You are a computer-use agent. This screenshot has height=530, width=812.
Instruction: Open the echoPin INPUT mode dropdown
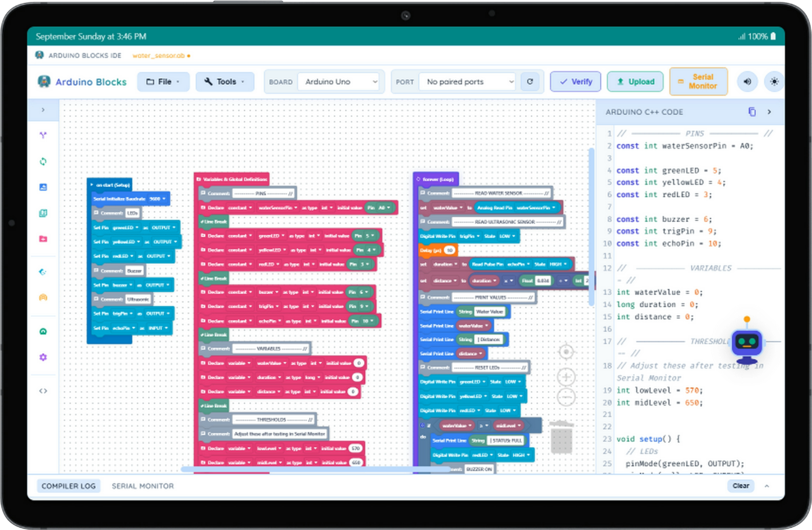(158, 328)
